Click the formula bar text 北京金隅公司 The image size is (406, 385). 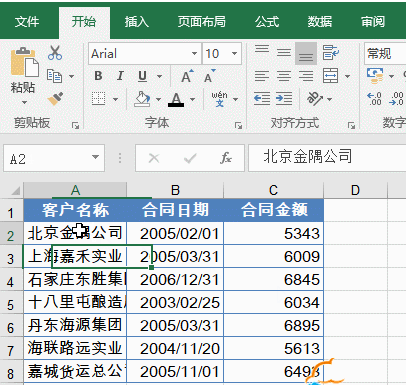point(307,156)
